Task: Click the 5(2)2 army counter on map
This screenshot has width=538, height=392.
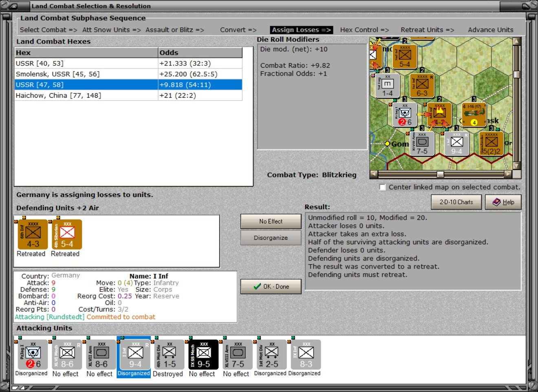Action: [491, 144]
